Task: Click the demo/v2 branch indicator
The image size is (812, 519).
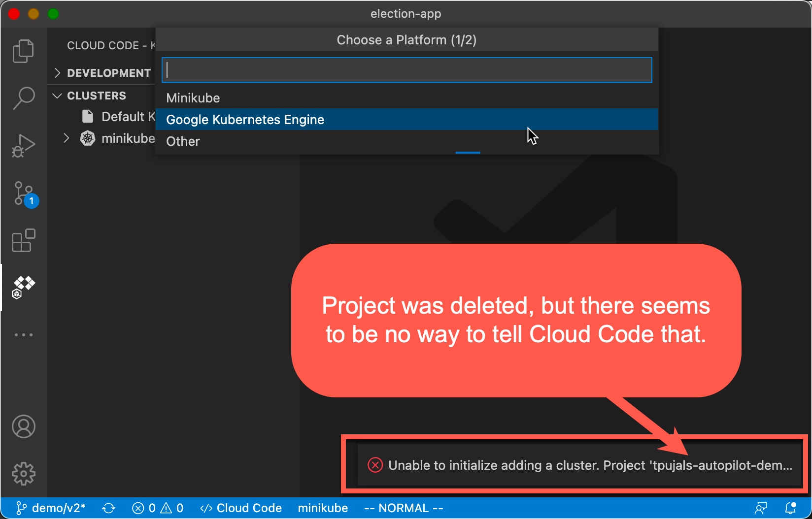Action: pos(51,508)
